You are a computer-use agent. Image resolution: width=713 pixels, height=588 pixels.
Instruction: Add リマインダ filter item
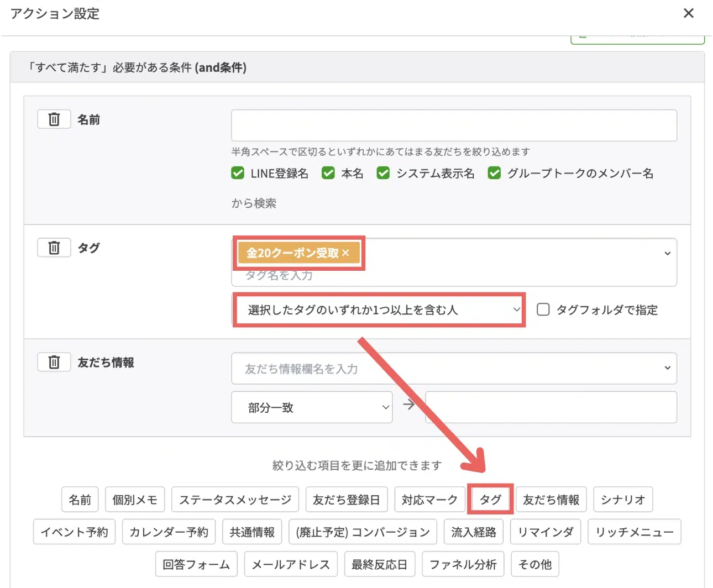click(x=546, y=532)
